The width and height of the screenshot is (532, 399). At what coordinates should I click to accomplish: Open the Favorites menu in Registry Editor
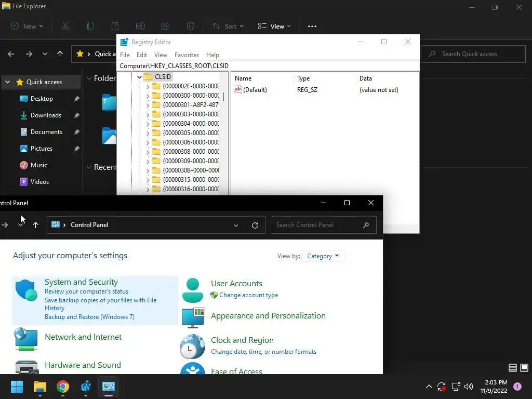point(187,55)
